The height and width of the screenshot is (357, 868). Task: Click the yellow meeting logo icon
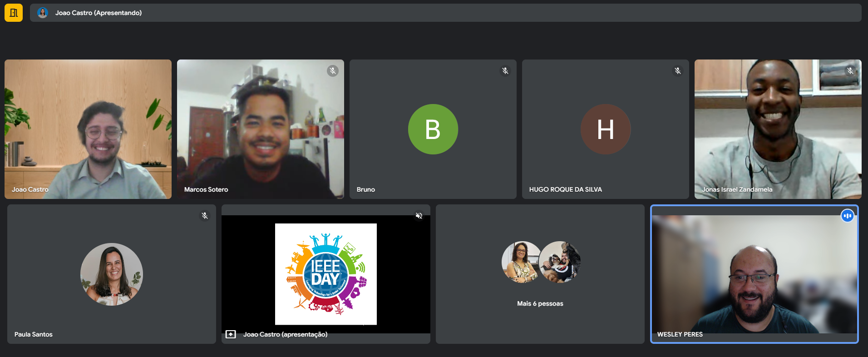[14, 13]
